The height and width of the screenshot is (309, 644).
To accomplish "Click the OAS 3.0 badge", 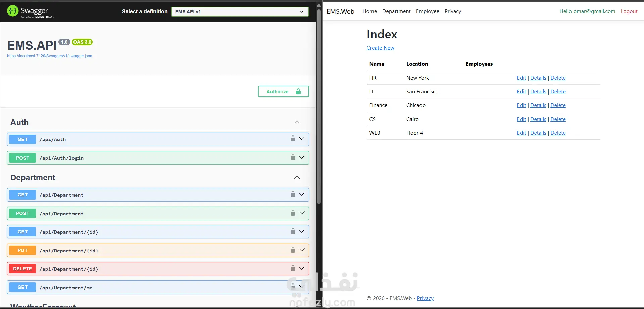I will tap(82, 42).
